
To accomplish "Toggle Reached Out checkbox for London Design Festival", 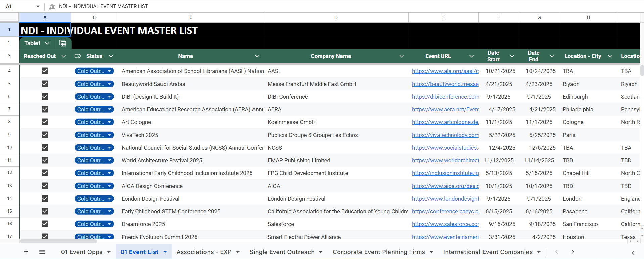I will tap(45, 199).
